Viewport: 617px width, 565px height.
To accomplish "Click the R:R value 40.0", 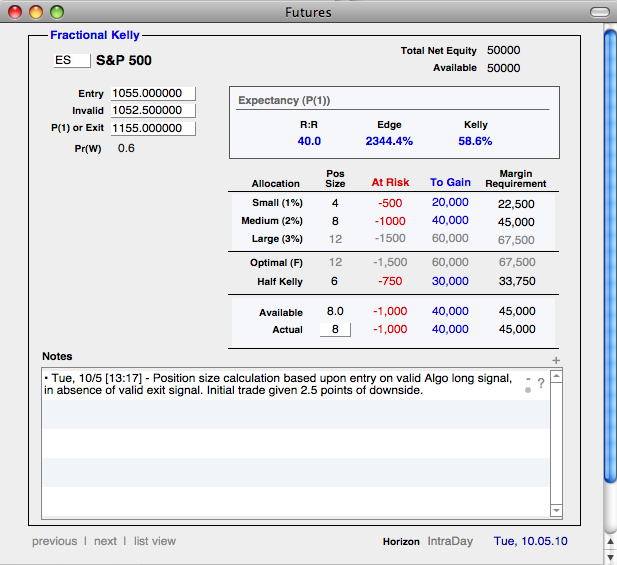I will 309,141.
